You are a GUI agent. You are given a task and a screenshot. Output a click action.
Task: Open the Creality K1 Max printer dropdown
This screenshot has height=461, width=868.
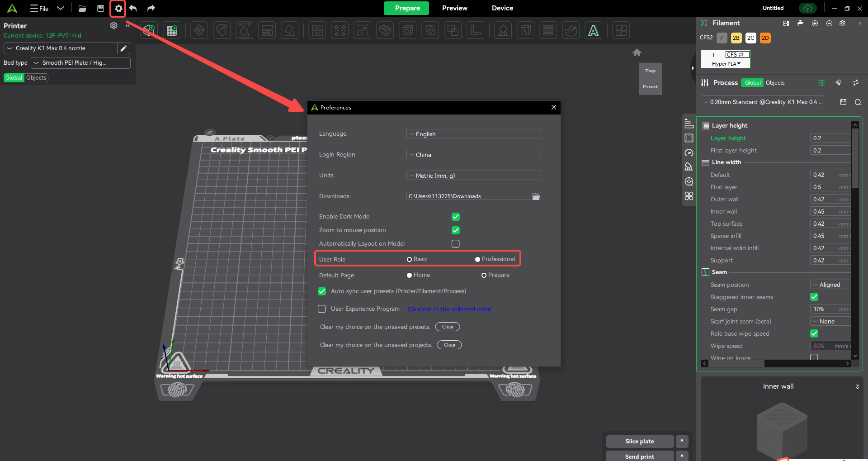[61, 48]
